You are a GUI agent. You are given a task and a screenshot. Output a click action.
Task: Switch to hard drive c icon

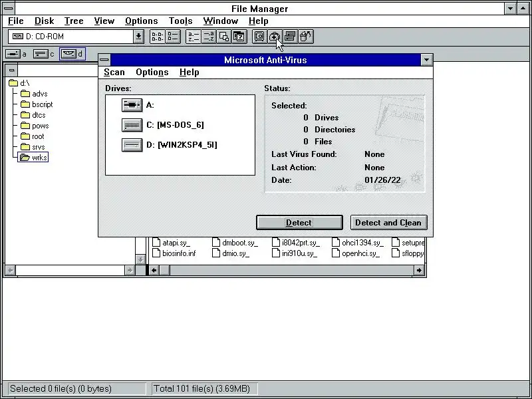tap(44, 54)
